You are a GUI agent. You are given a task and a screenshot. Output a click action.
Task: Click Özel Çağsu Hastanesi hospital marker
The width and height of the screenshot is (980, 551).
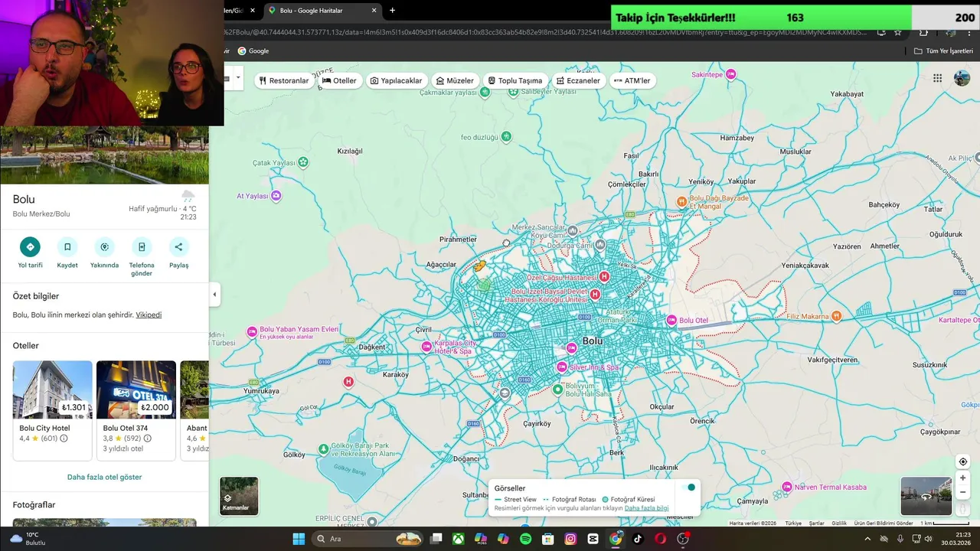[x=604, y=277]
